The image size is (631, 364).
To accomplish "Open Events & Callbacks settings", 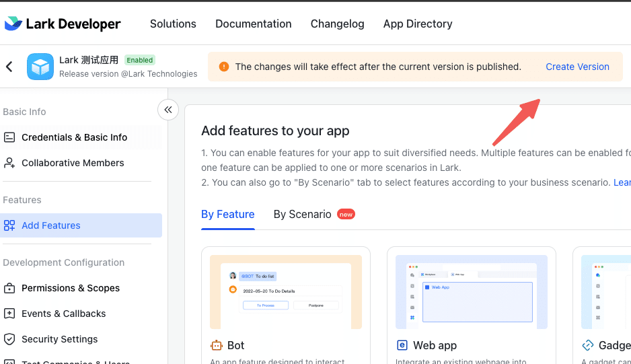I will [x=63, y=314].
